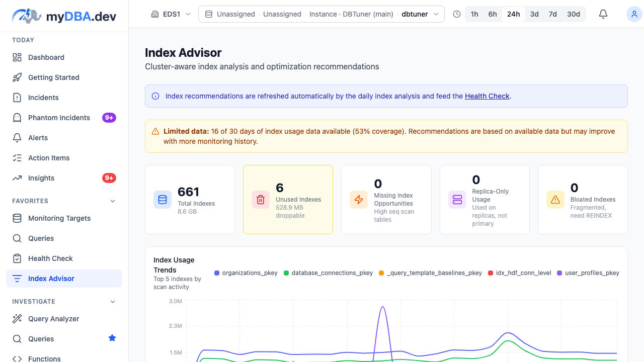Select the Bloated Indexes card
Viewport: 644px width, 362px height.
coord(583,200)
